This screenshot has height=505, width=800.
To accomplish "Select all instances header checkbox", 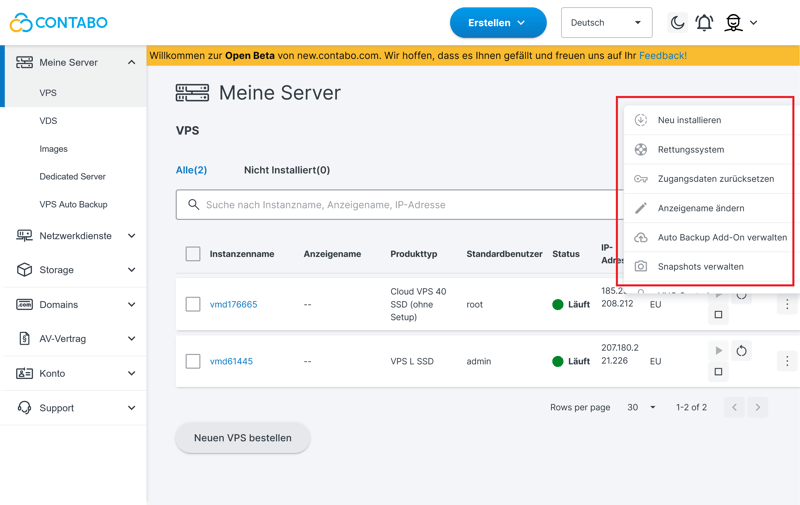I will (x=193, y=254).
